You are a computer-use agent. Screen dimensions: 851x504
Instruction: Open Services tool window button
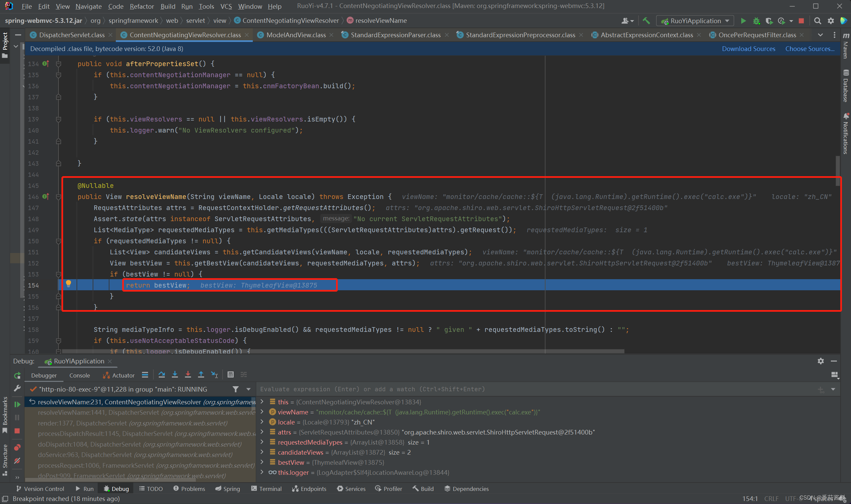[x=351, y=489]
